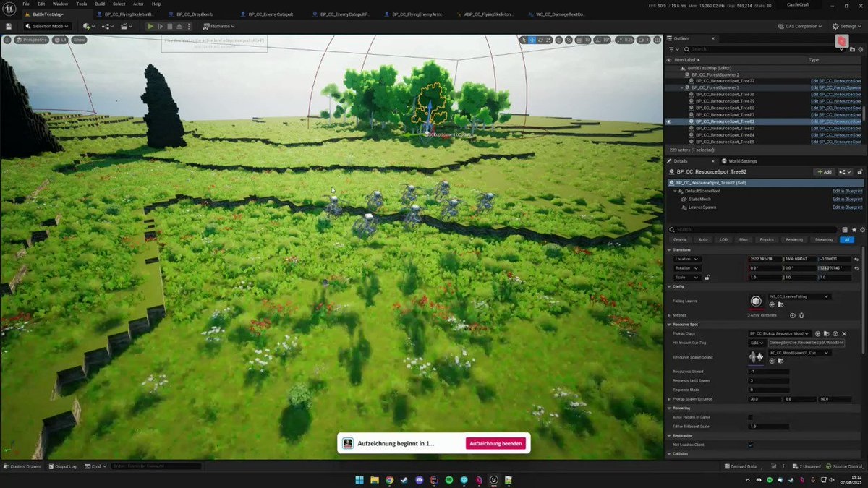The image size is (868, 488).
Task: Click the Falling Leaves asset thumbnail
Action: (756, 301)
